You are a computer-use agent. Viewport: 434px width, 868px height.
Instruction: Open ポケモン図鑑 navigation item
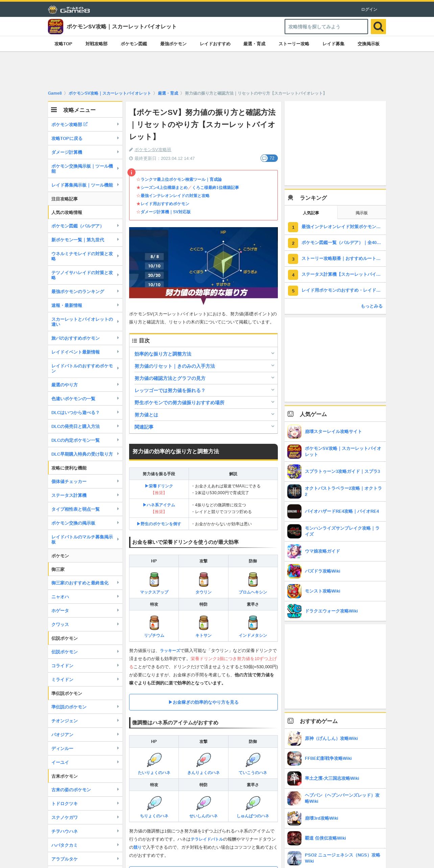pyautogui.click(x=134, y=44)
